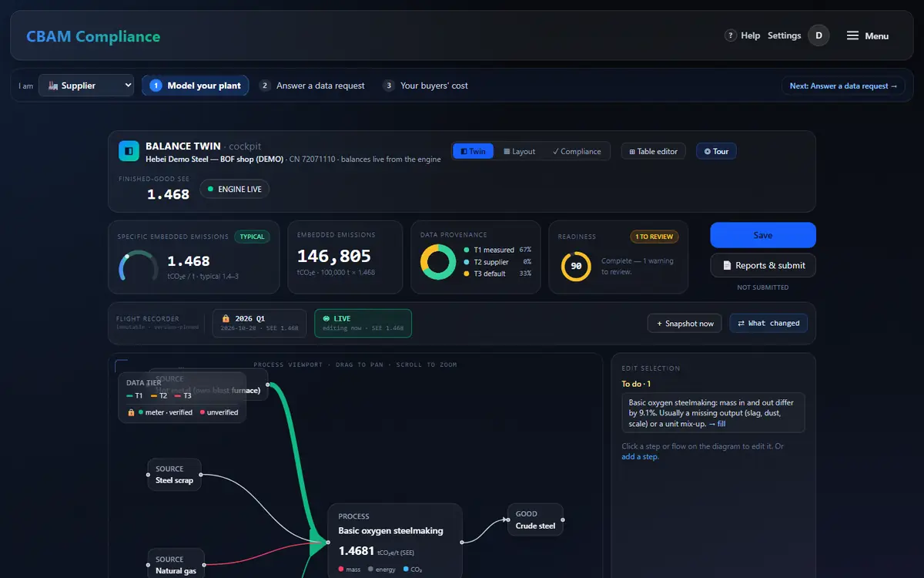Click the document icon on Reports & submit
Screen dimensions: 924x578
click(x=727, y=265)
